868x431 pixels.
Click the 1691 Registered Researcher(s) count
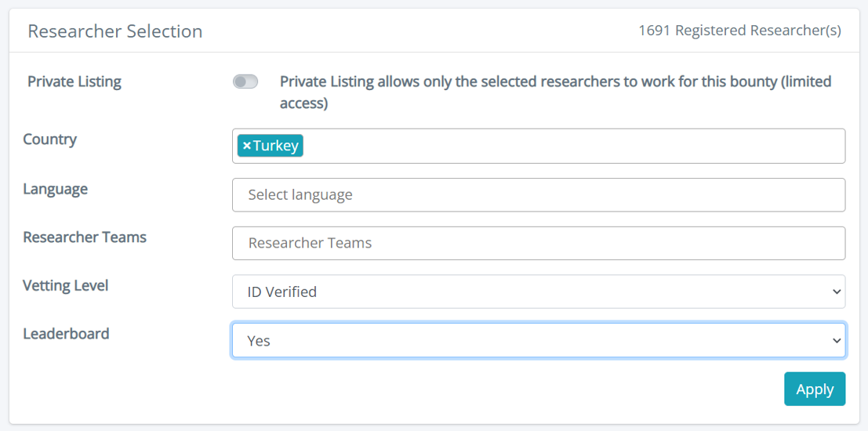coord(739,31)
